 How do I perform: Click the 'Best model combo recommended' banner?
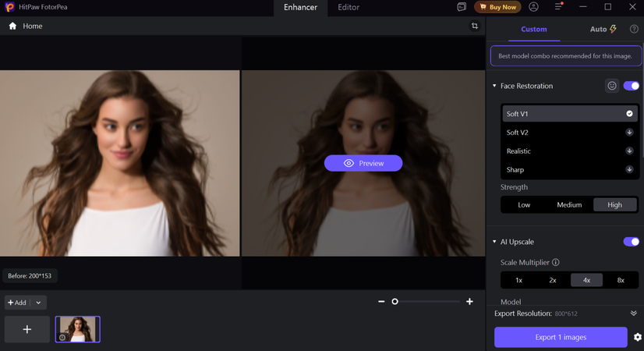click(x=565, y=56)
